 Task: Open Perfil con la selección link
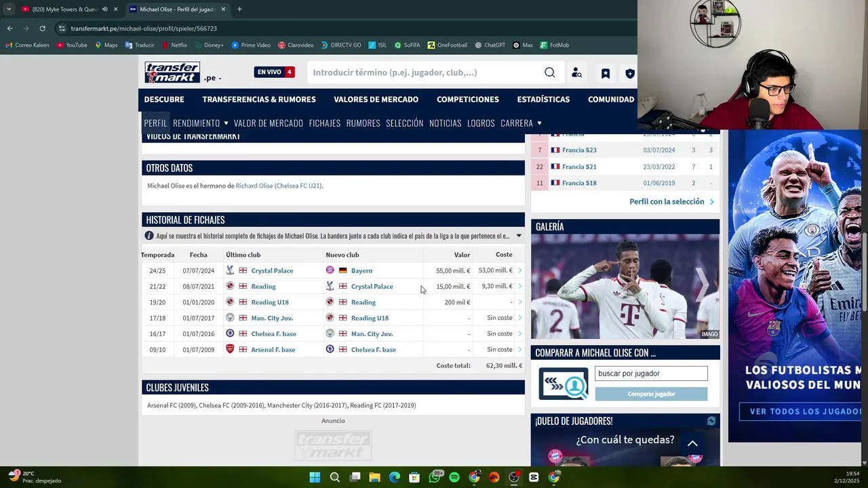click(671, 202)
